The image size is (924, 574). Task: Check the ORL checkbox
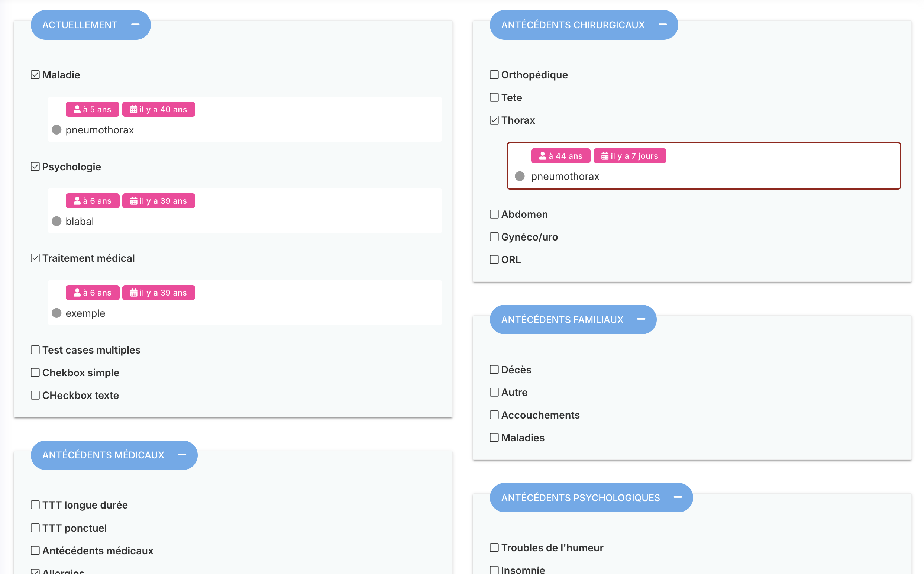coord(494,259)
